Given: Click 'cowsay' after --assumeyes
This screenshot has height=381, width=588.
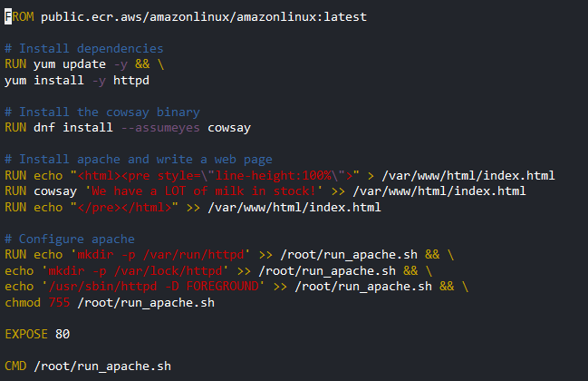Looking at the screenshot, I should (x=229, y=128).
